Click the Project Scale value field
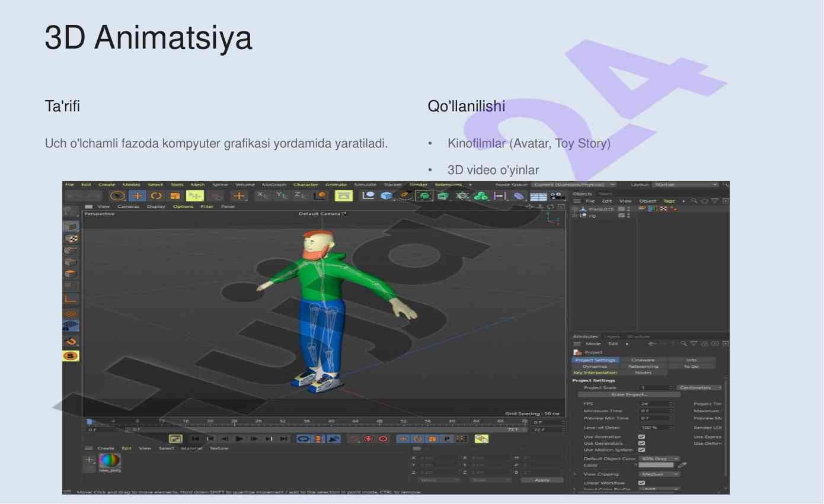 point(656,387)
